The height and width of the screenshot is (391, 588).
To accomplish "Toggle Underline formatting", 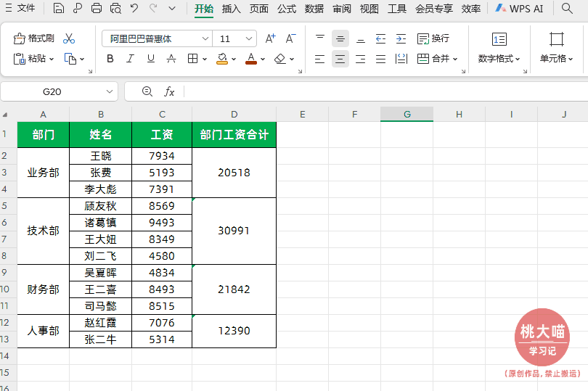I will (x=151, y=59).
